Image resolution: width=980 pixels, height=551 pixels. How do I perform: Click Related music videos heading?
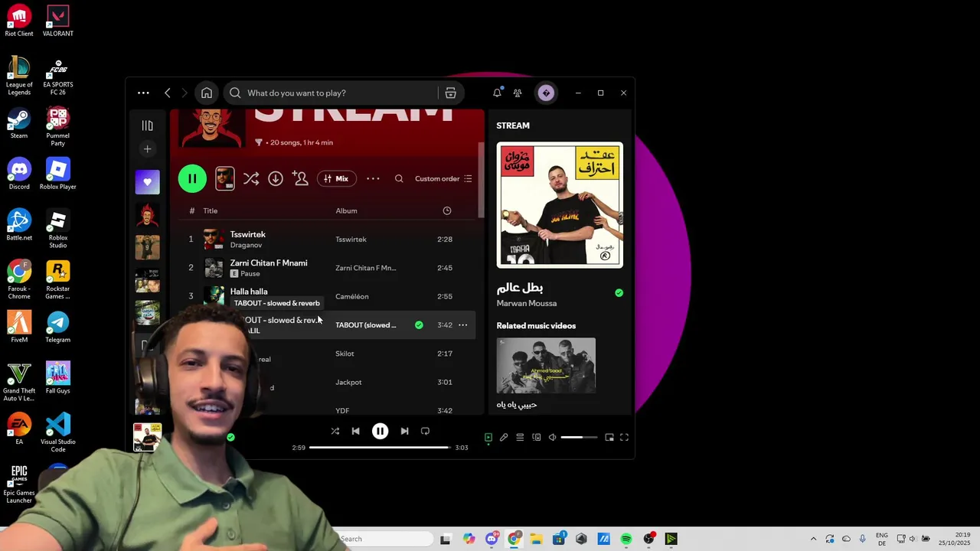[536, 326]
